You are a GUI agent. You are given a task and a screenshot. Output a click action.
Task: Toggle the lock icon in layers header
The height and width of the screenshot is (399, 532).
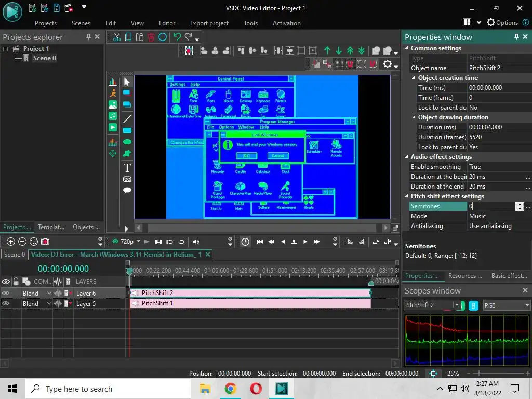[x=16, y=281]
